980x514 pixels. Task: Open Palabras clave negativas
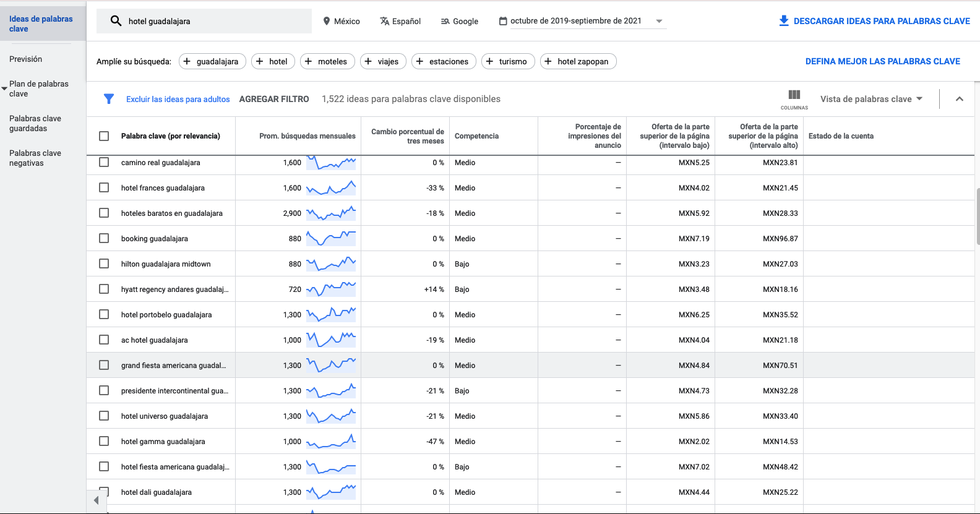(35, 158)
